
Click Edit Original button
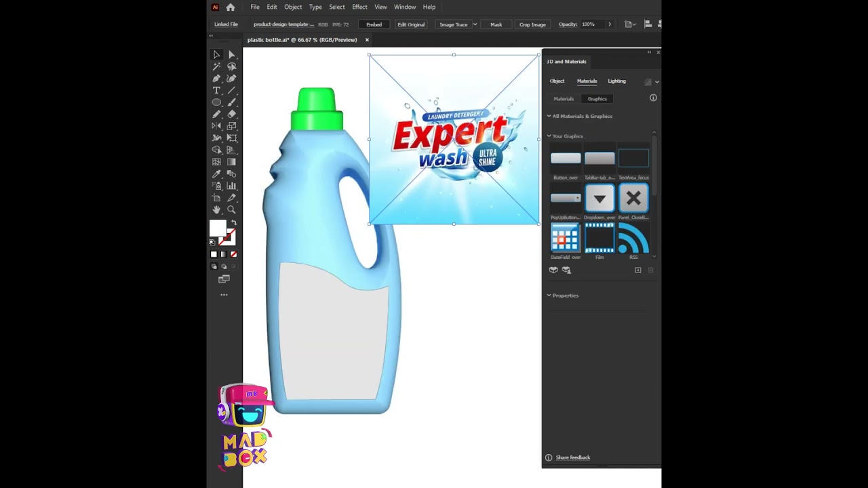point(411,24)
